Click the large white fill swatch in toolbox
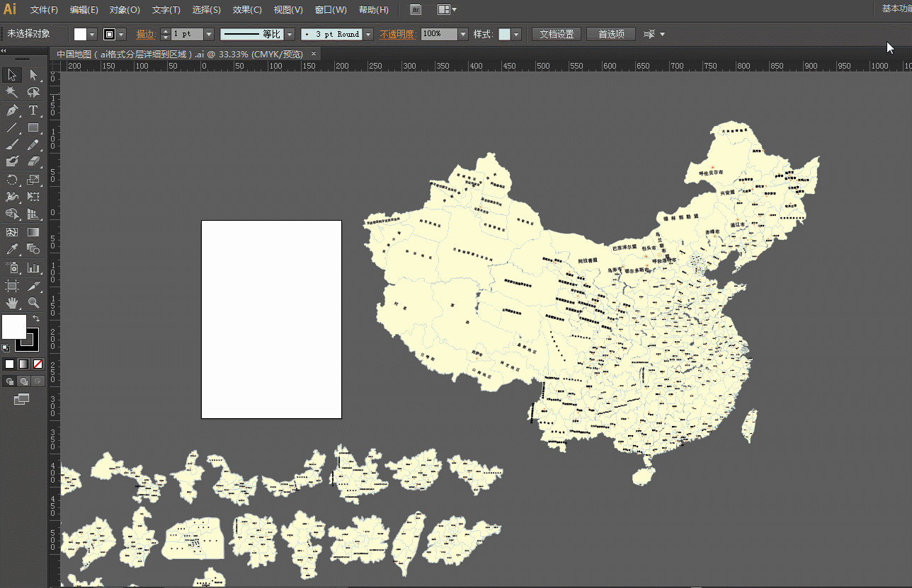 pos(13,326)
